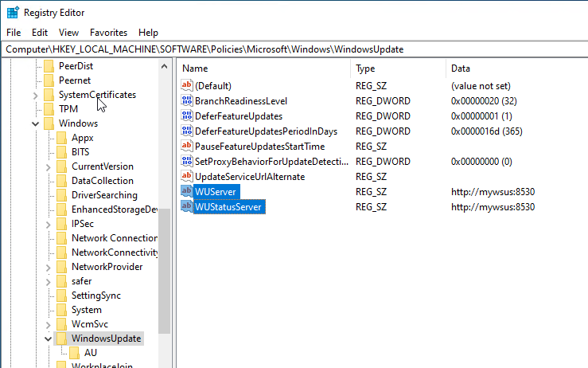Select the WorkplaceJoin tree key

tap(102, 365)
